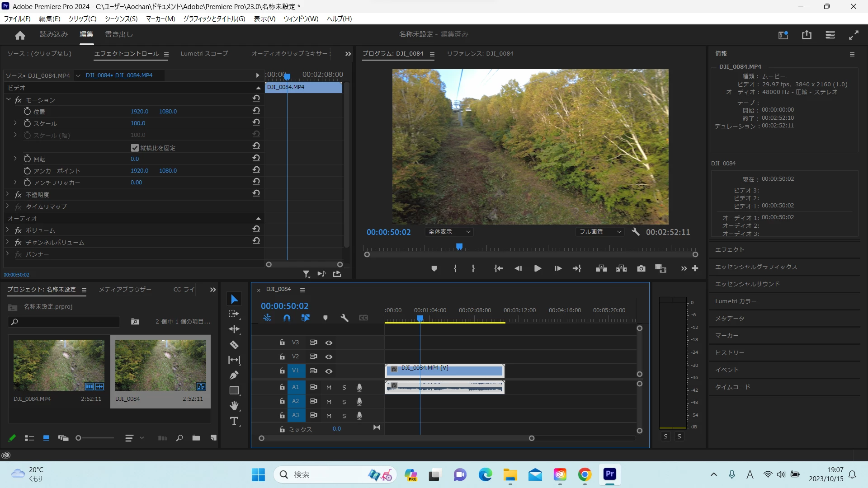Mute audio track A1
868x488 pixels.
point(329,388)
